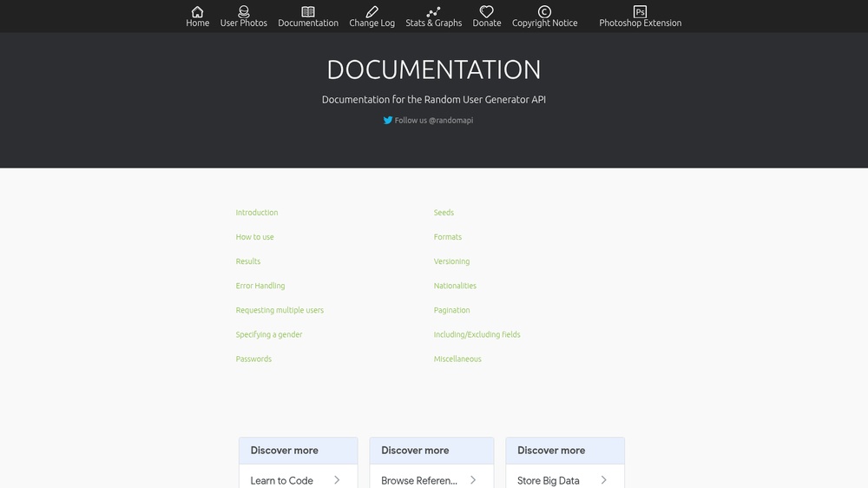Open the Copyright Notice nav label
868x488 pixels.
545,23
